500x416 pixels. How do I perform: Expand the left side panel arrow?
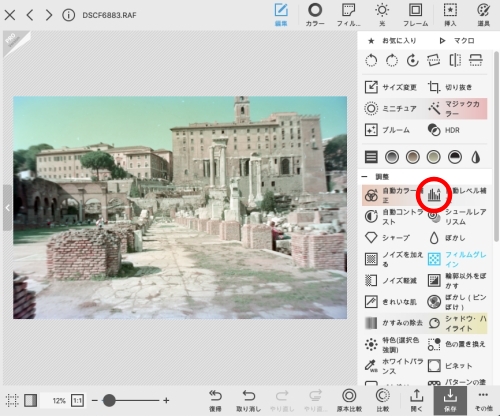click(x=7, y=208)
